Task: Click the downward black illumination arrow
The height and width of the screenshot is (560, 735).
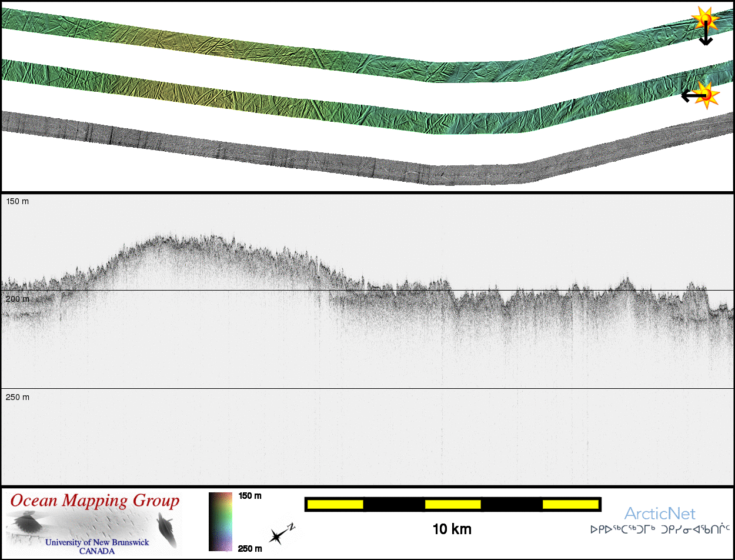Action: [x=706, y=34]
